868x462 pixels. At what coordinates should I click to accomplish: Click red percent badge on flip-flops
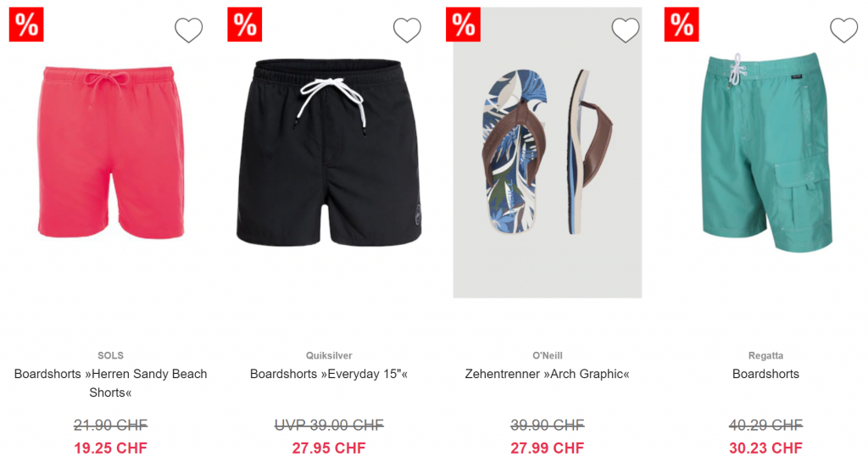(x=464, y=25)
